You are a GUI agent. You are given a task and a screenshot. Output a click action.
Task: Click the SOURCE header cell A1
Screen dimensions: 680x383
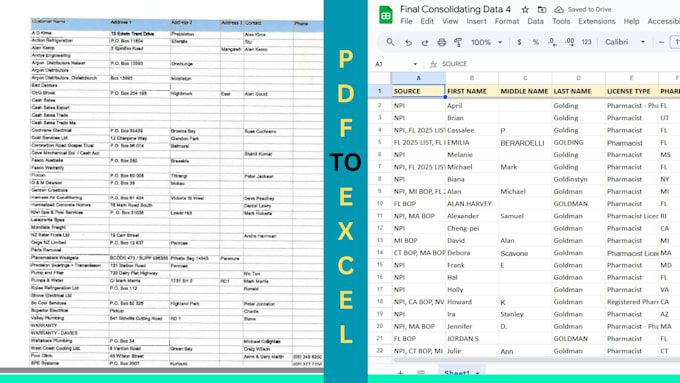pos(418,91)
